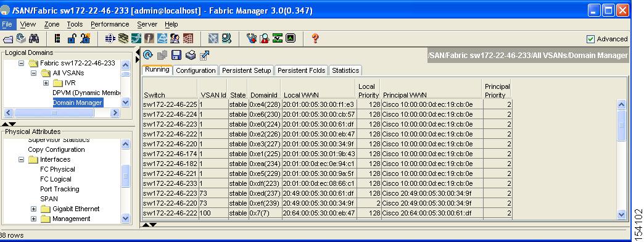Click the teal tunnel wizard icon
Image resolution: width=644 pixels, height=242 pixels.
pos(136,39)
